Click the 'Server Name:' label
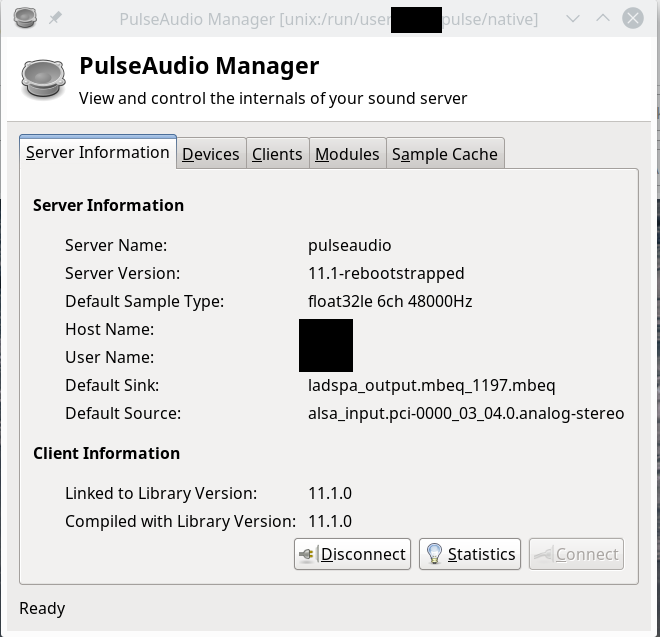This screenshot has width=660, height=637. 116,245
